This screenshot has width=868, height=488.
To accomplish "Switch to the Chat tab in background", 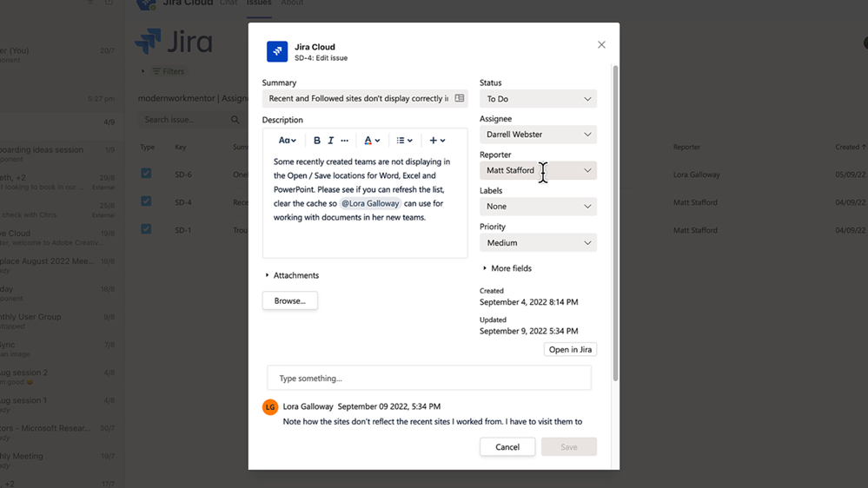I will click(228, 3).
